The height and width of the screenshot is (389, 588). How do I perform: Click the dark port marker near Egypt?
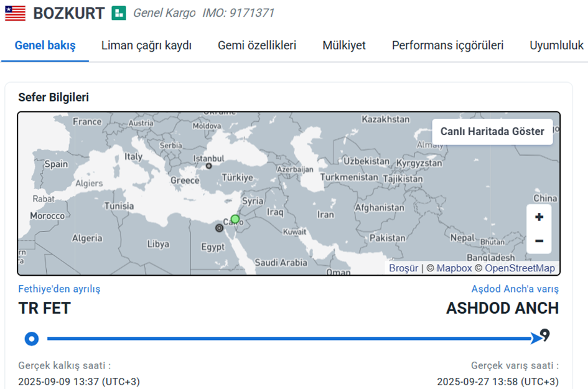click(x=219, y=228)
